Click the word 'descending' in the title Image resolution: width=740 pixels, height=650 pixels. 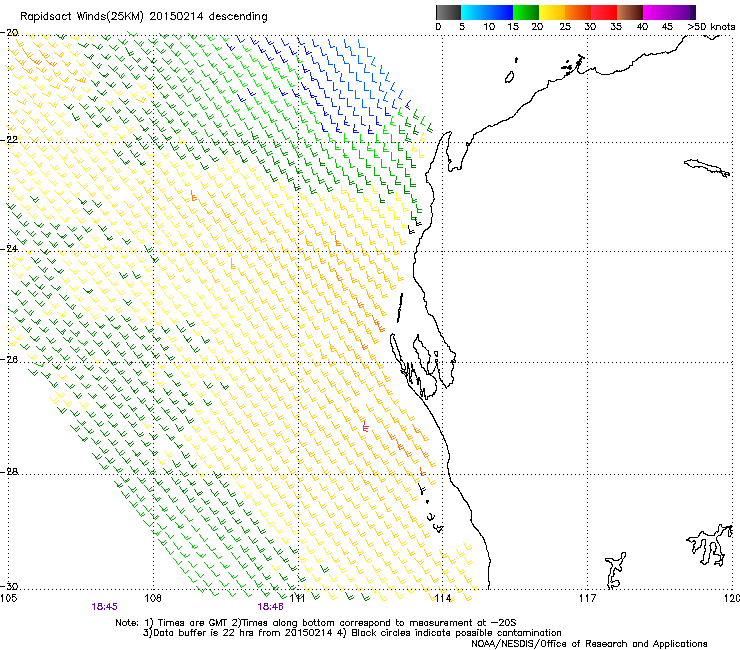pos(238,17)
